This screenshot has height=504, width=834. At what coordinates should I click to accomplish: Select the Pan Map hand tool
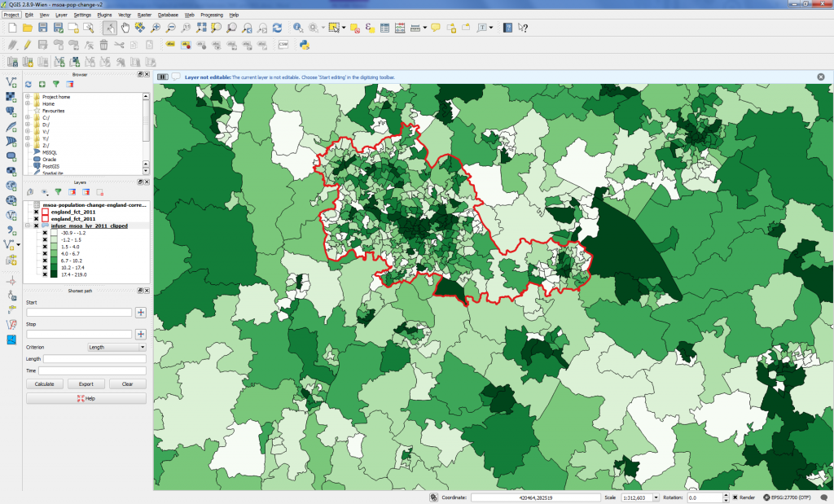(125, 28)
